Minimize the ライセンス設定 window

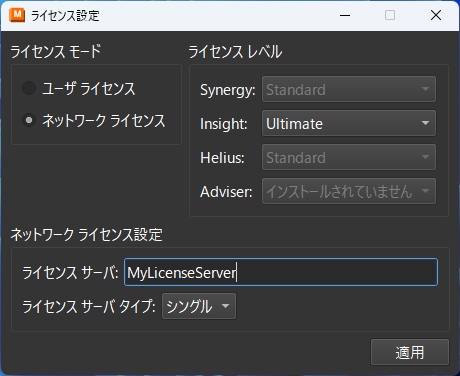pyautogui.click(x=345, y=15)
